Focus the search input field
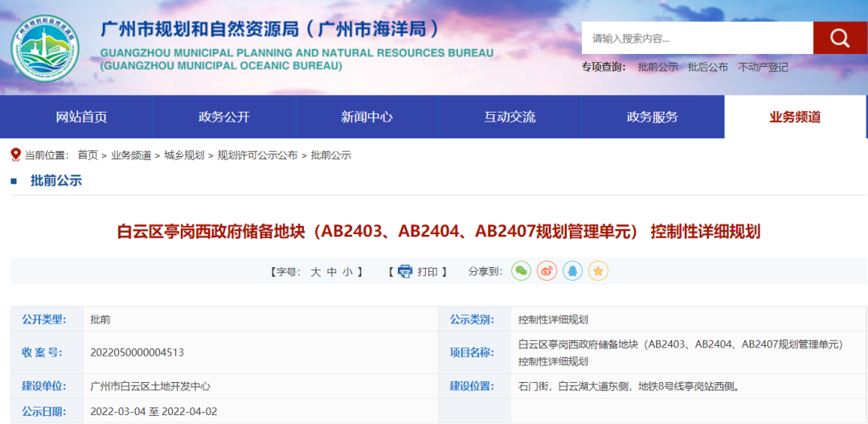The height and width of the screenshot is (424, 868). (698, 39)
